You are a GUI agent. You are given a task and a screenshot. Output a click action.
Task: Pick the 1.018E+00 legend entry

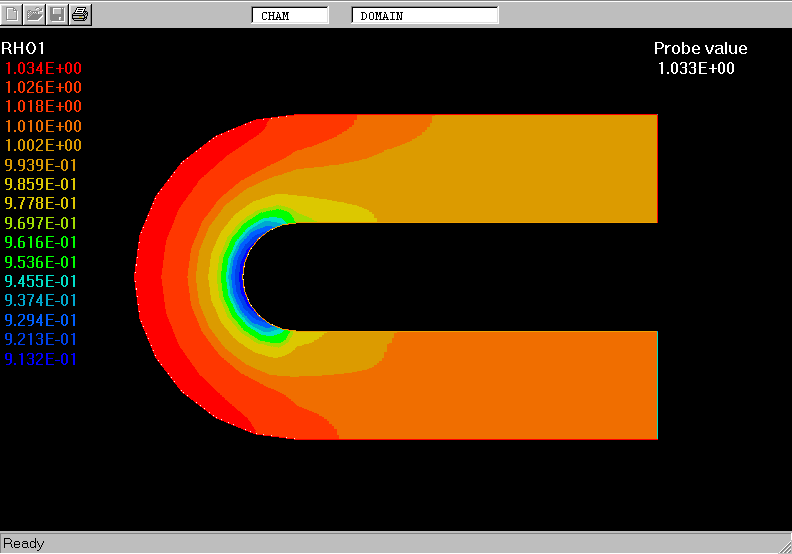pos(44,107)
